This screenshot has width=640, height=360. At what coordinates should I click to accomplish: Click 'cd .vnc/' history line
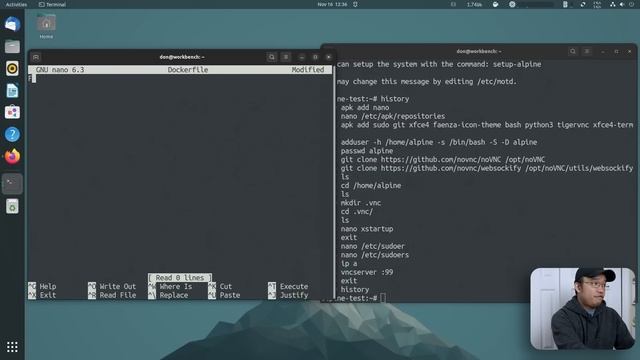click(x=357, y=212)
